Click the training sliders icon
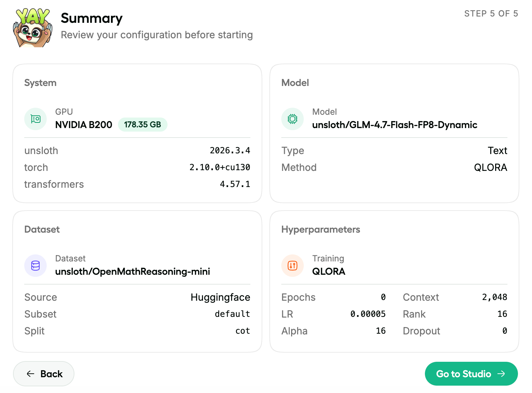Image resolution: width=532 pixels, height=393 pixels. (293, 266)
